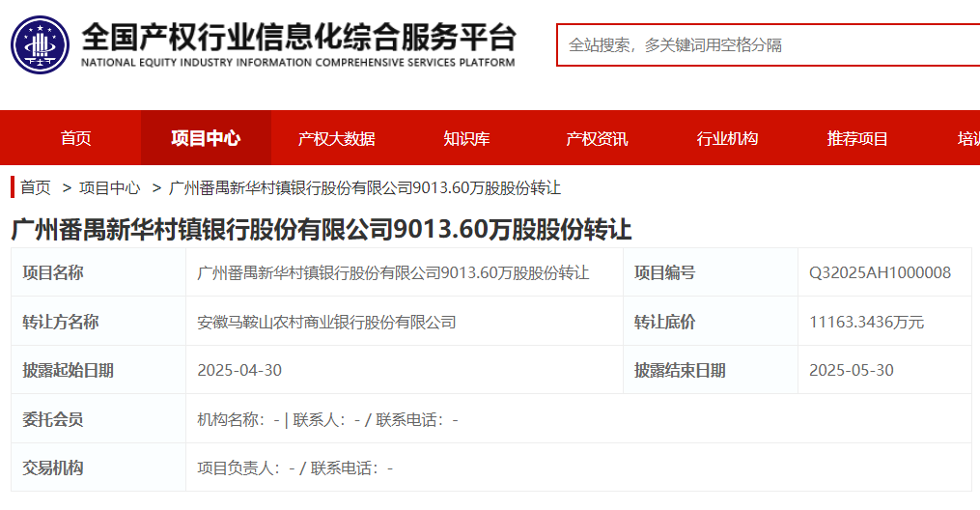
Task: Go to 推荐项目 in the nav bar
Action: point(856,138)
